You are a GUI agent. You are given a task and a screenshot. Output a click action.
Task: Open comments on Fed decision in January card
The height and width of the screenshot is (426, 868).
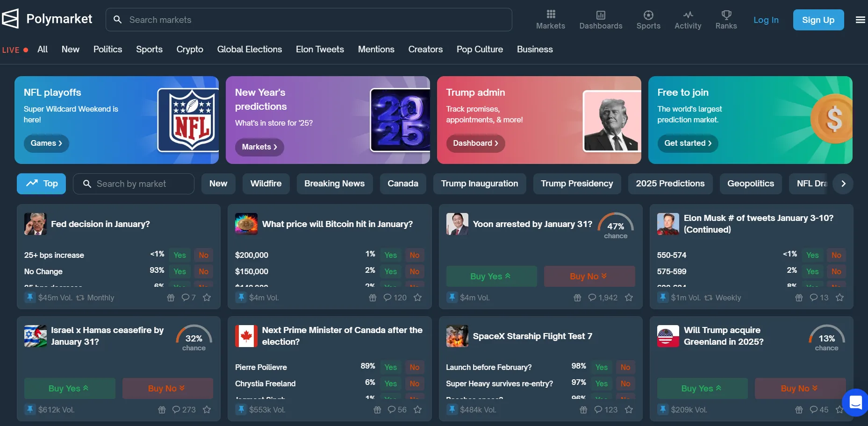pos(188,298)
